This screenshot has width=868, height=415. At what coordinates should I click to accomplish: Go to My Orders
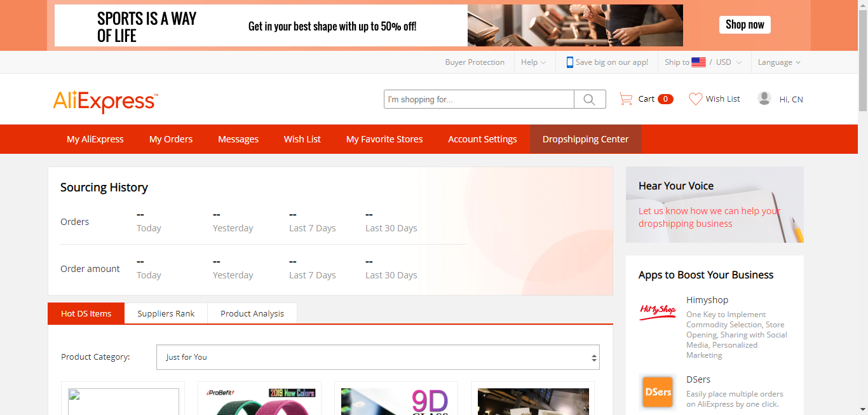[171, 139]
